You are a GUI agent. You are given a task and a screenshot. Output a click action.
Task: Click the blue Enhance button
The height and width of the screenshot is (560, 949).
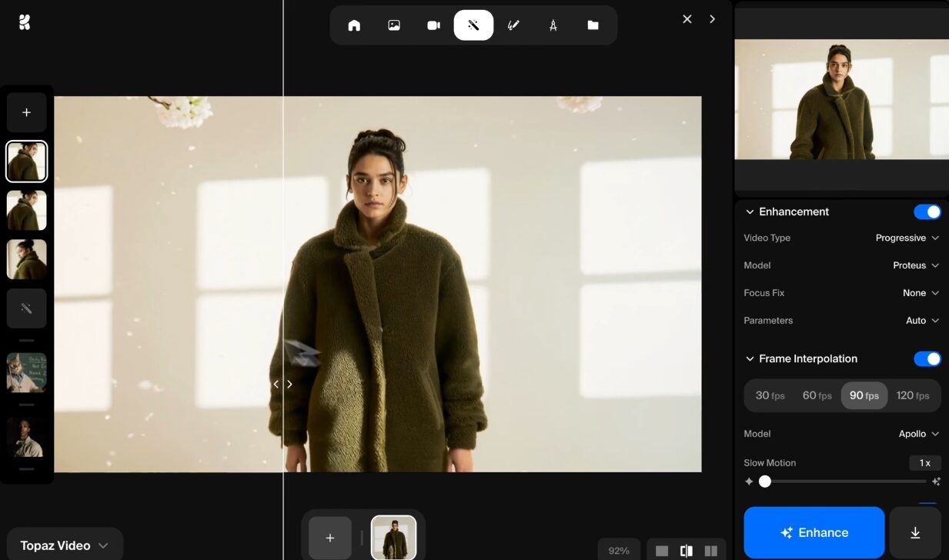coord(814,532)
